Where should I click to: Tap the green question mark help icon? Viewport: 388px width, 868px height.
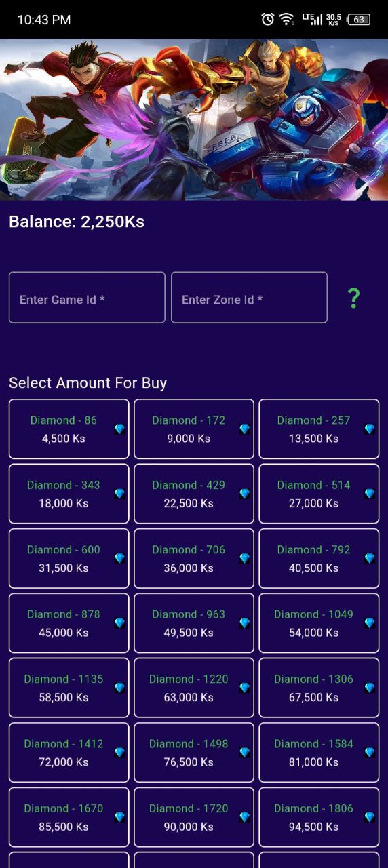click(x=353, y=298)
